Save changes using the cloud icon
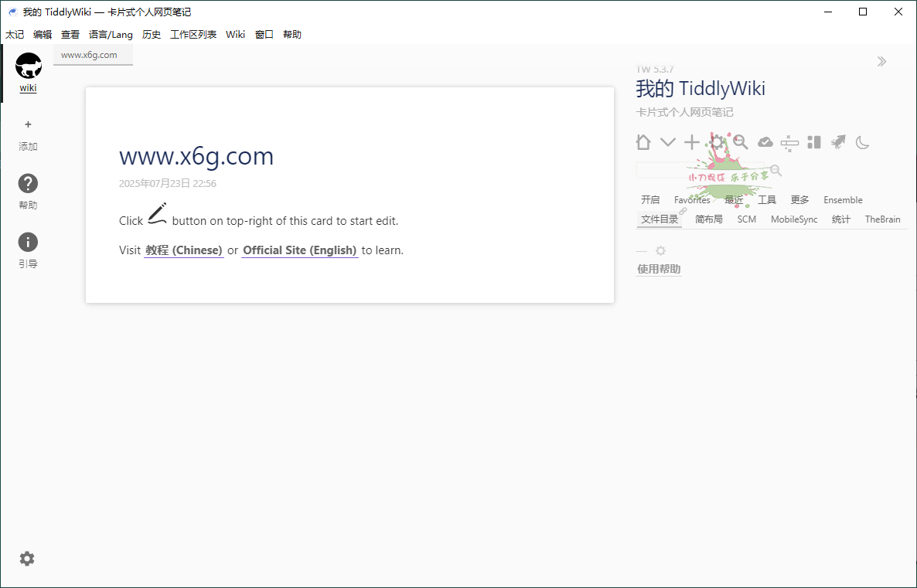Screen dimensions: 917x588 [765, 141]
